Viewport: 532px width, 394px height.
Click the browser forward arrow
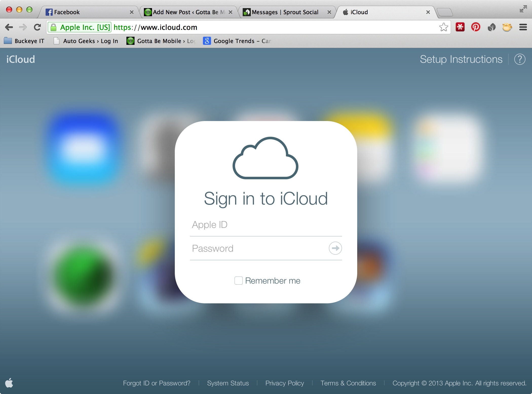[x=23, y=27]
